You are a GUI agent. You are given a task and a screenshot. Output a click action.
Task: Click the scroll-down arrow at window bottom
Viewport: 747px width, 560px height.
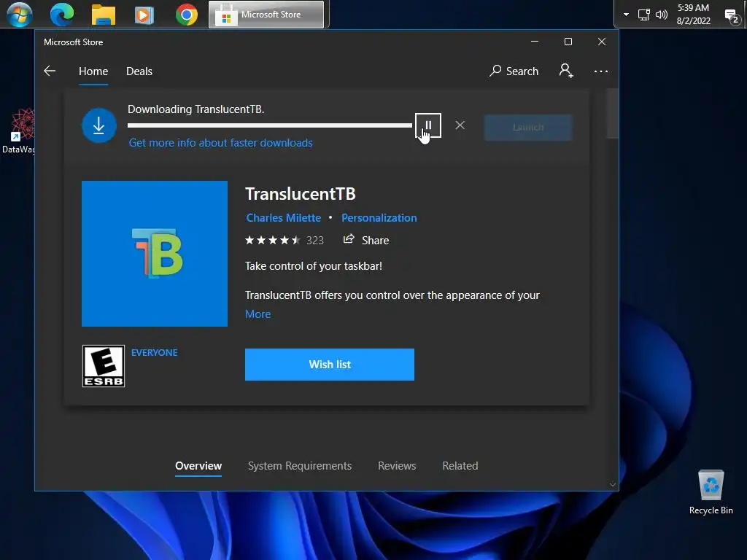[613, 485]
